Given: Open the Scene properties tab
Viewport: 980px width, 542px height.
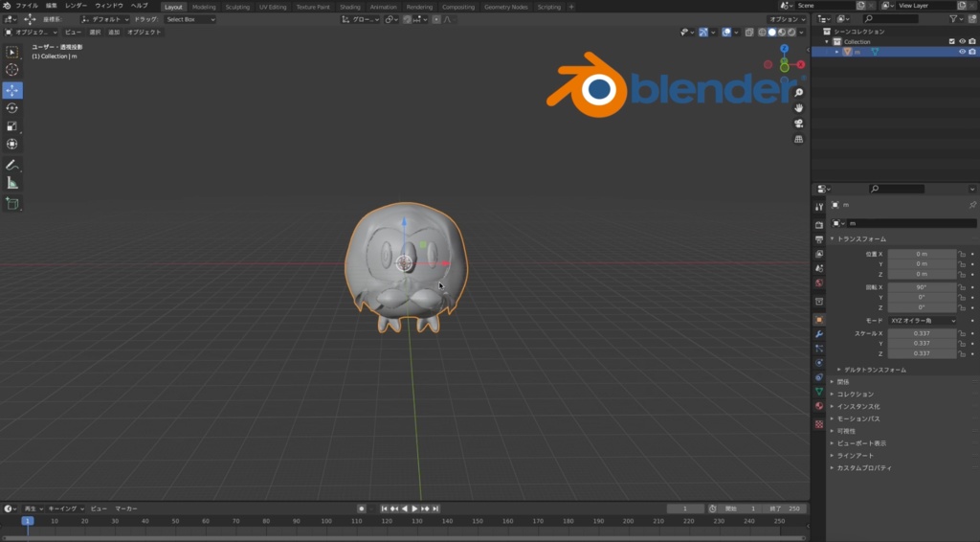Looking at the screenshot, I should click(819, 268).
